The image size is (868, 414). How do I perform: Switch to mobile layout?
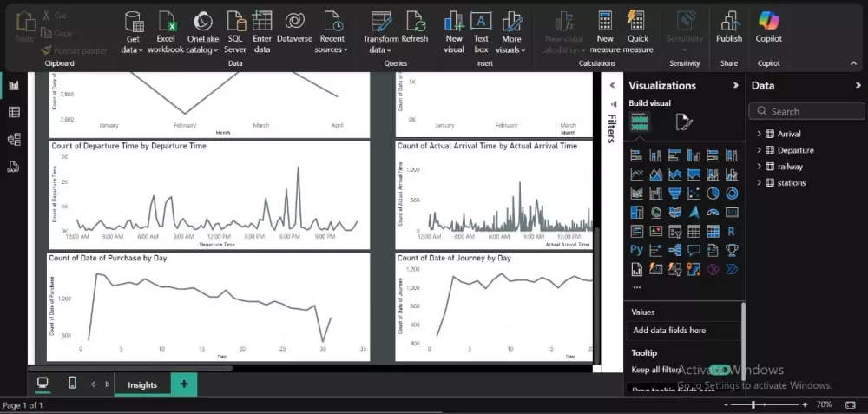[x=72, y=383]
